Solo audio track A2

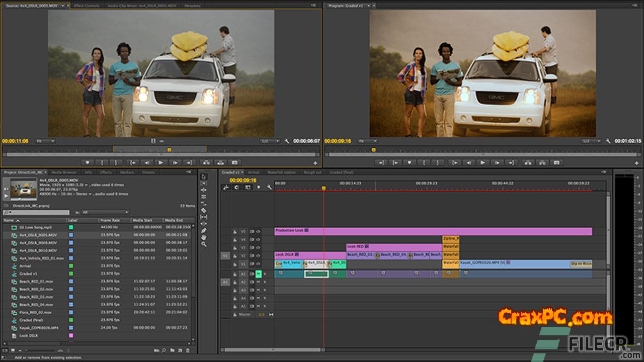click(x=265, y=282)
